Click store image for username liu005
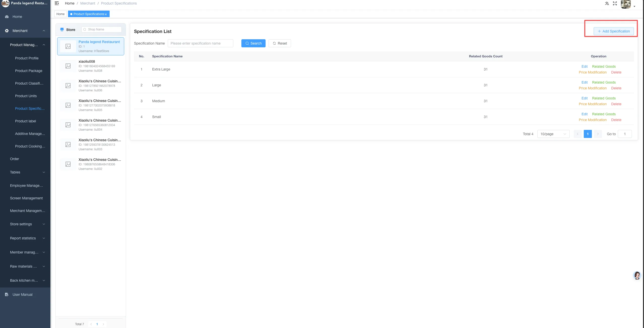This screenshot has height=328, width=644. (68, 105)
